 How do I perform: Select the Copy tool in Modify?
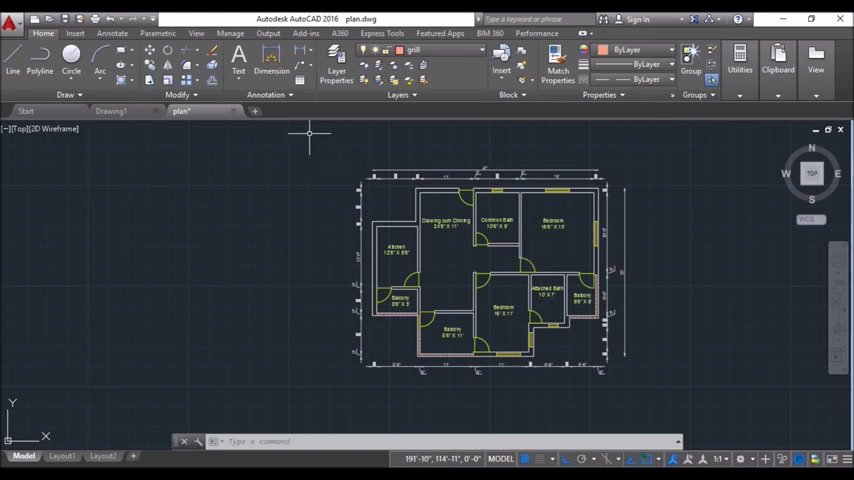click(x=149, y=65)
